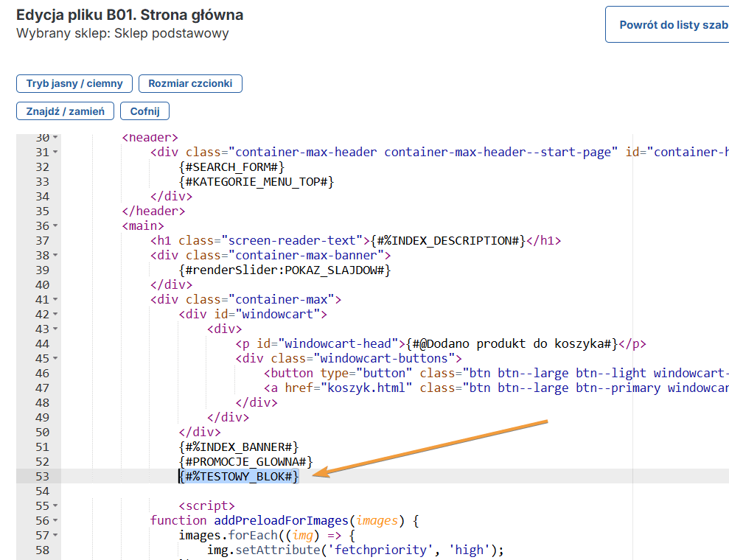The height and width of the screenshot is (560, 729).
Task: Collapse the main tag fold at line 36
Action: point(55,226)
